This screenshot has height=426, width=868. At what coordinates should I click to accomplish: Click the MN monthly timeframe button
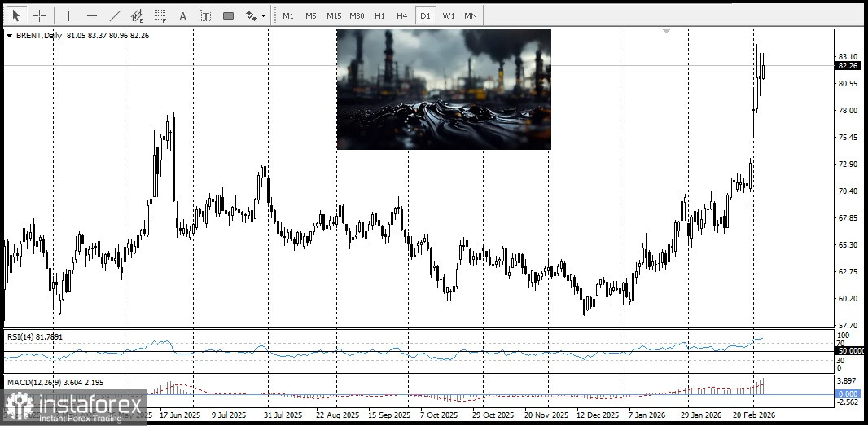pyautogui.click(x=471, y=15)
